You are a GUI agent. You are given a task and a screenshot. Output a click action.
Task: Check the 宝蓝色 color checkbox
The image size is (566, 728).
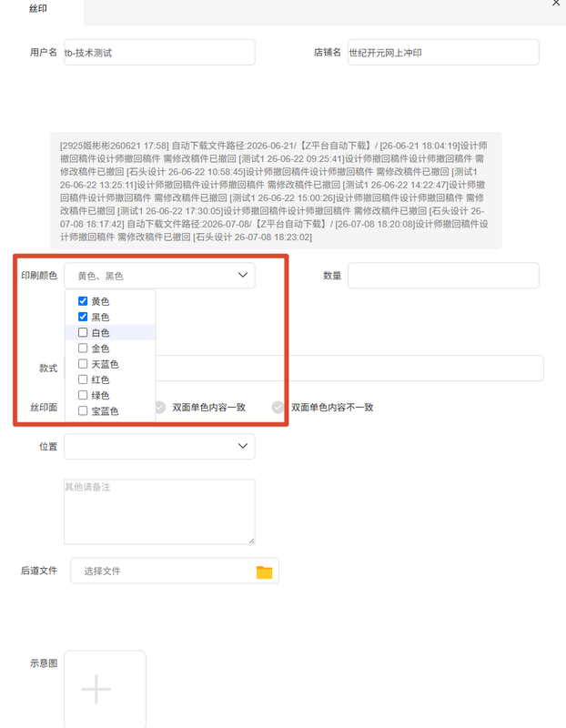pos(83,410)
